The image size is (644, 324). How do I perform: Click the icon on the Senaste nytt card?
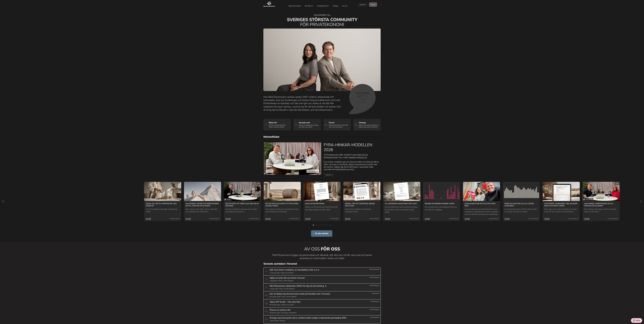[x=296, y=125]
